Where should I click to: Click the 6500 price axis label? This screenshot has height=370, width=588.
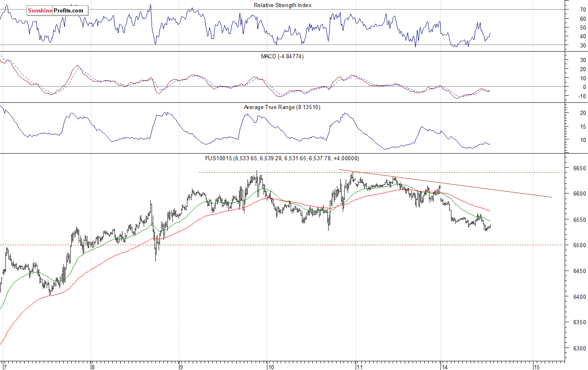pyautogui.click(x=580, y=246)
